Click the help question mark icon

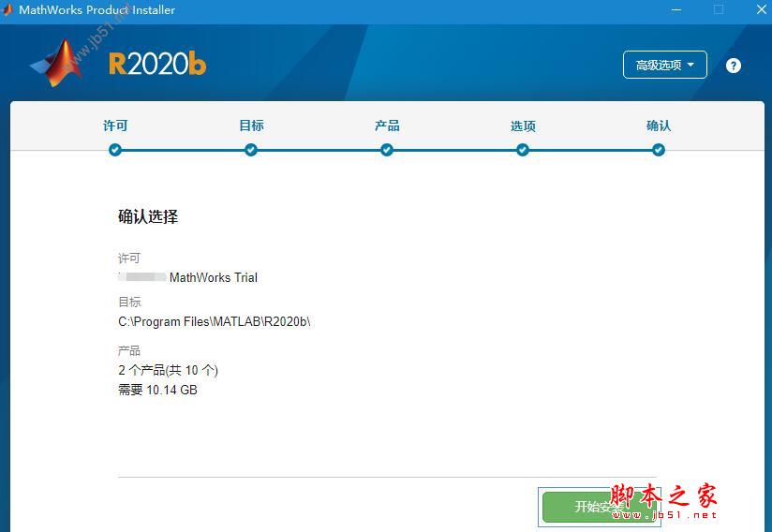tap(733, 66)
